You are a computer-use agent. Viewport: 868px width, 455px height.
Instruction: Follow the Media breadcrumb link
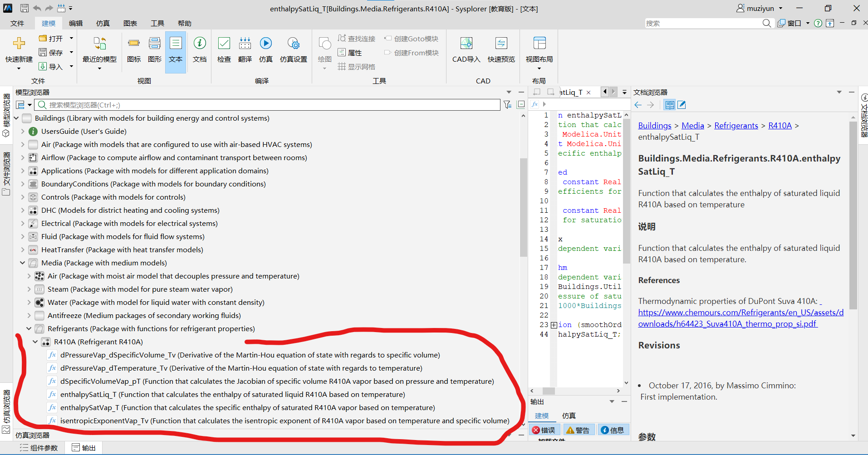click(x=693, y=126)
